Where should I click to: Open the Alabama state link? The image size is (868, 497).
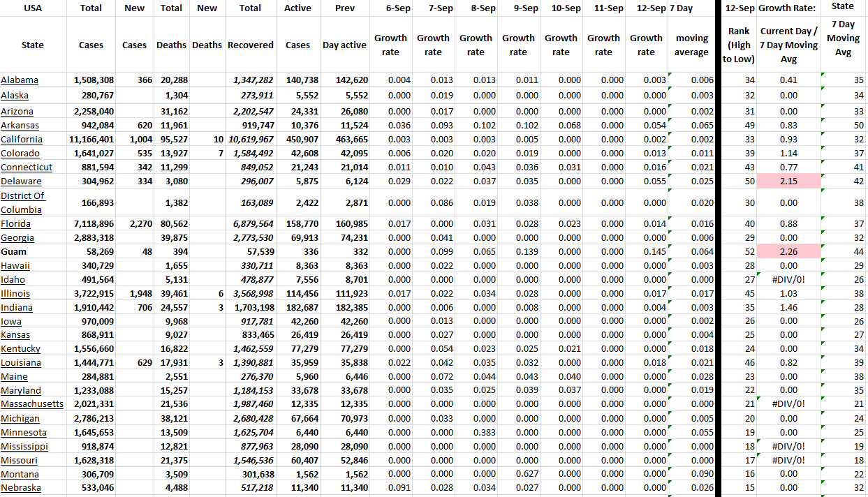(x=20, y=80)
